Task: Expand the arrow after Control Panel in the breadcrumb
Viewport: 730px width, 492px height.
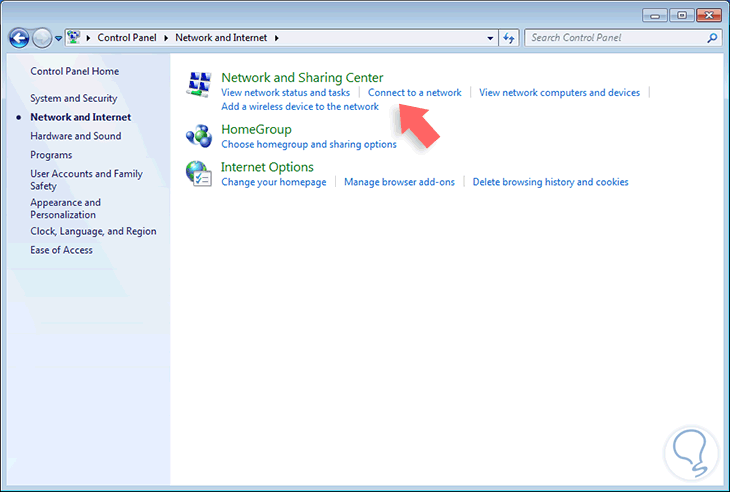Action: coord(166,38)
